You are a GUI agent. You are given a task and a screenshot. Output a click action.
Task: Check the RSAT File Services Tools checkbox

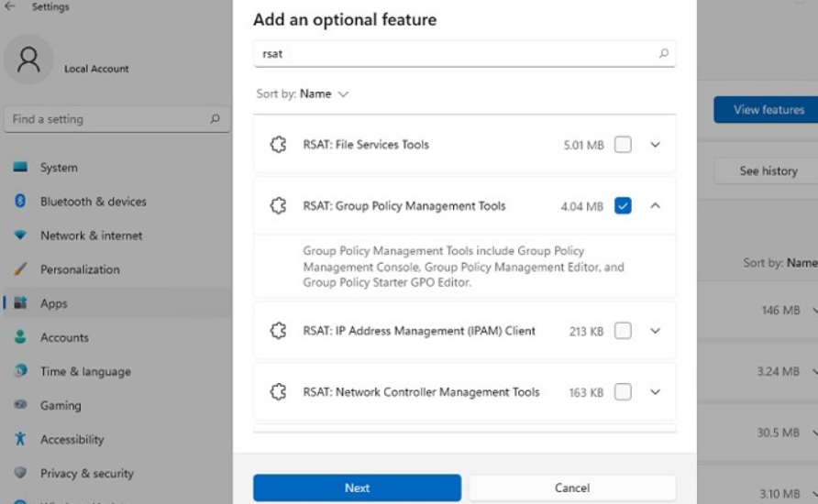(x=623, y=145)
